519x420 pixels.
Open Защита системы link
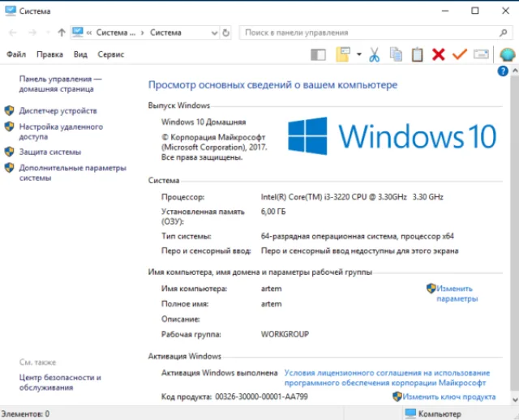tap(50, 152)
